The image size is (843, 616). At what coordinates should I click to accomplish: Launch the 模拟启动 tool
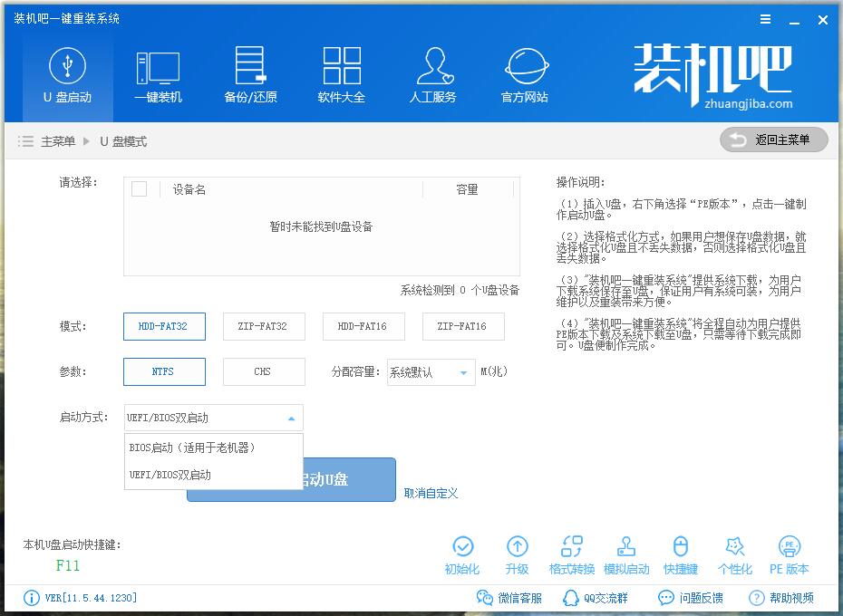[x=626, y=555]
